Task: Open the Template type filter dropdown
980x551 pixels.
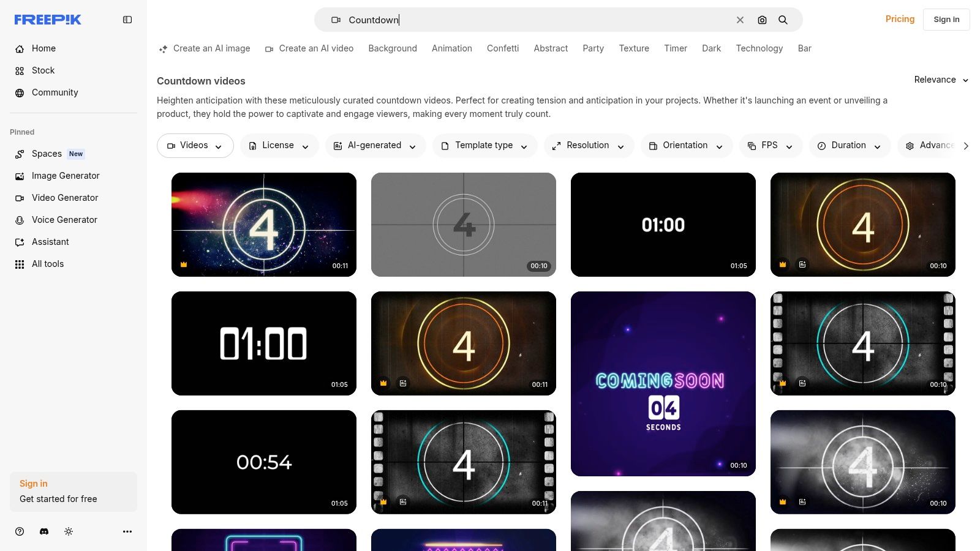Action: [485, 146]
